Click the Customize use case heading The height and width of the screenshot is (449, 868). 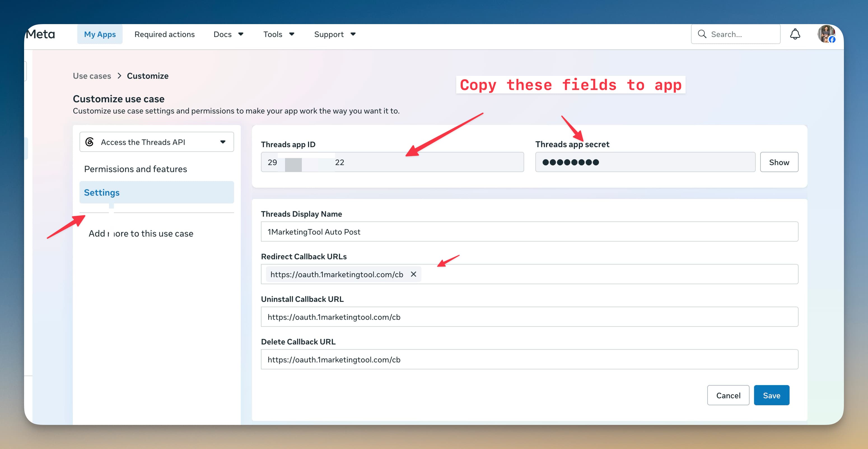[119, 99]
